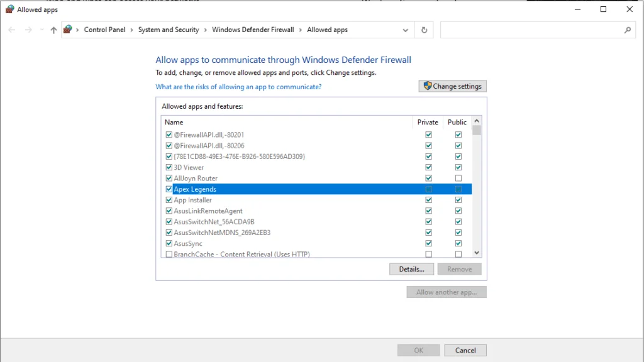Screen dimensions: 644x362
Task: Click the Forward navigation arrow
Action: [28, 30]
